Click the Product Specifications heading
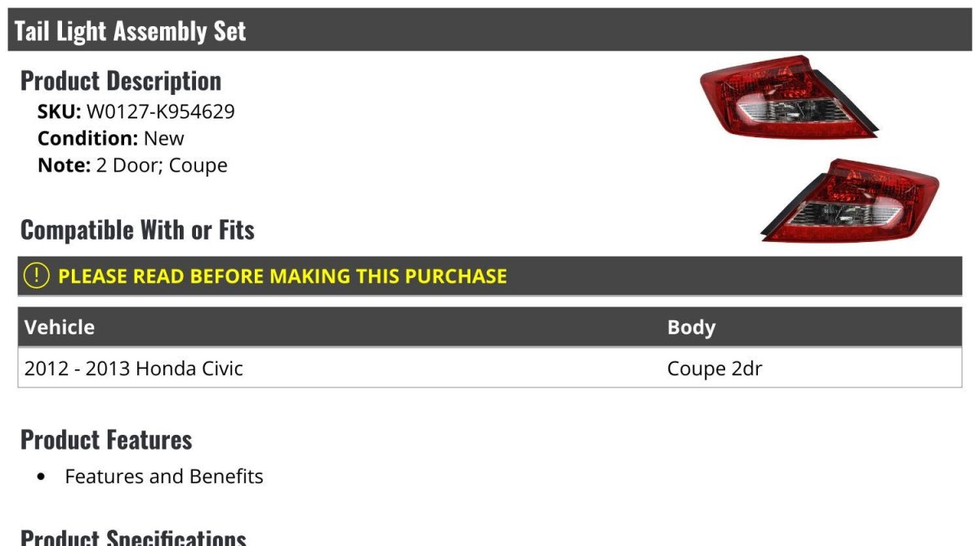980x546 pixels. 133,535
